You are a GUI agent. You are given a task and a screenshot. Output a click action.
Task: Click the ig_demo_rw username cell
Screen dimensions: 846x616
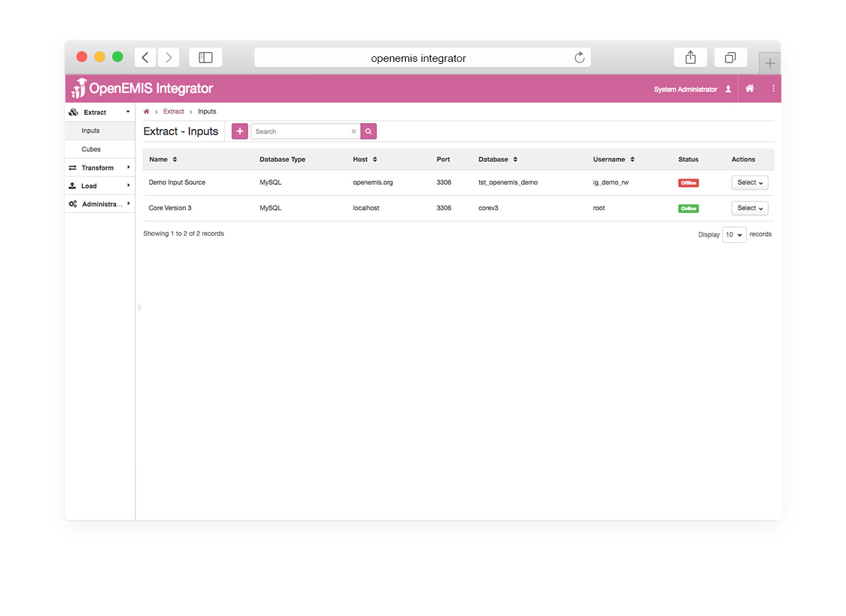pyautogui.click(x=611, y=183)
